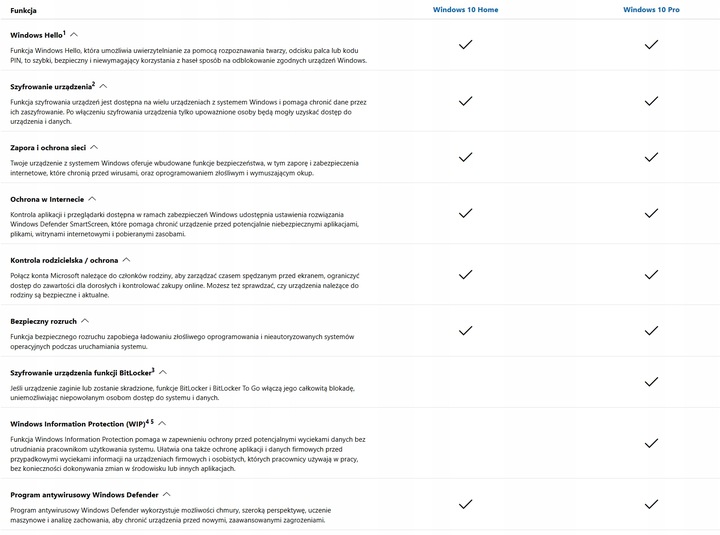Click Zapora i ochrona sieci Pro checkmark
The height and width of the screenshot is (535, 720).
click(651, 157)
